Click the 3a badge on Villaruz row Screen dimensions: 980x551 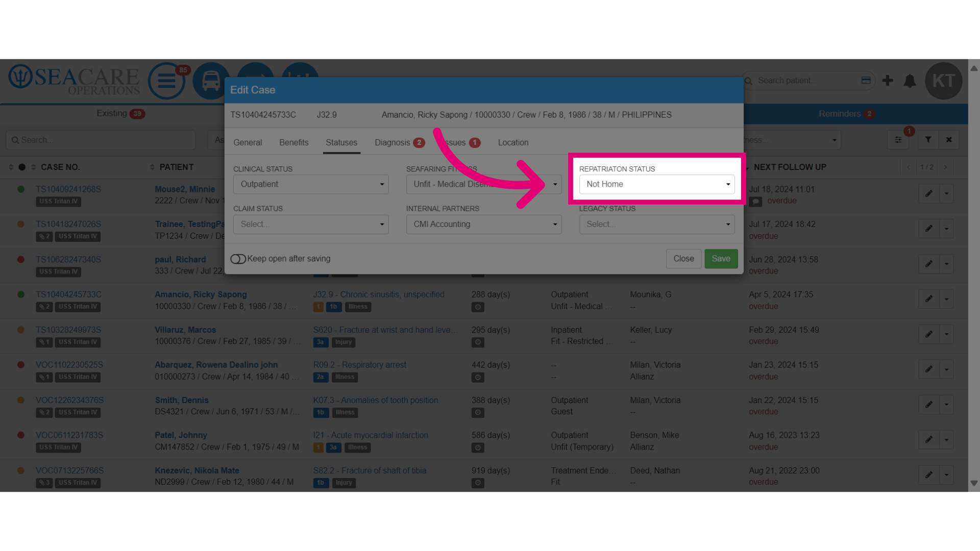click(321, 342)
